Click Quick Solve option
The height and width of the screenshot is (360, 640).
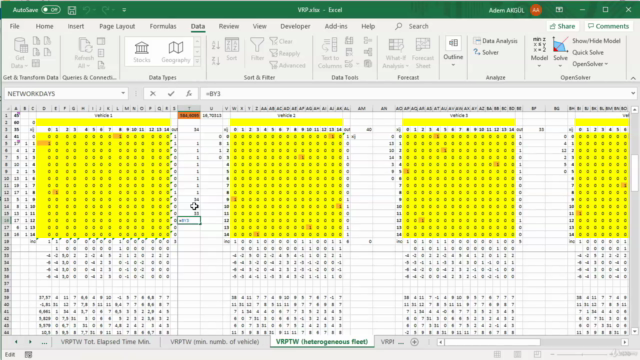pyautogui.click(x=588, y=52)
